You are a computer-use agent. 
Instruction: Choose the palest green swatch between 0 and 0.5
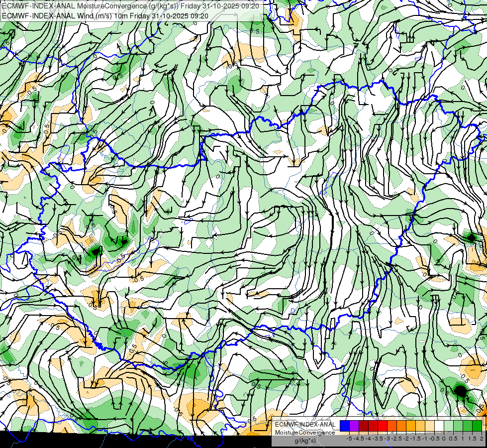coord(449,426)
